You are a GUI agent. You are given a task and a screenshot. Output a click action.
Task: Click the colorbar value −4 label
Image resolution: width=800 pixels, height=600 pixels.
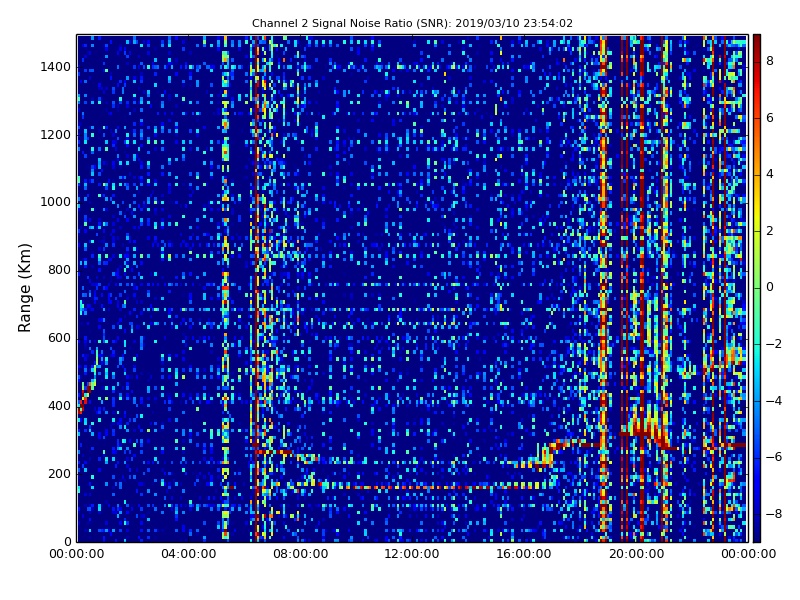(774, 401)
